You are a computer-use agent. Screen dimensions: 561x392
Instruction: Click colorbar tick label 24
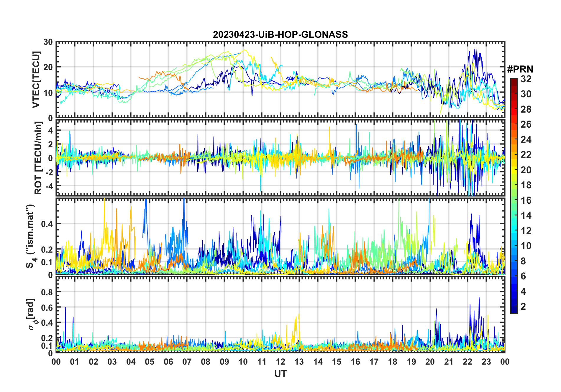click(x=526, y=140)
